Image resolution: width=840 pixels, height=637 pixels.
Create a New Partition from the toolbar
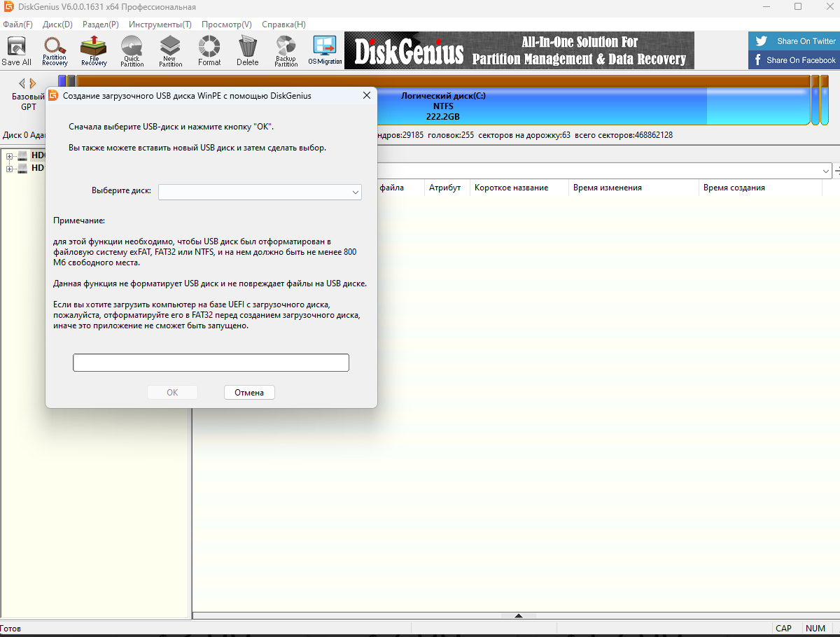click(170, 51)
